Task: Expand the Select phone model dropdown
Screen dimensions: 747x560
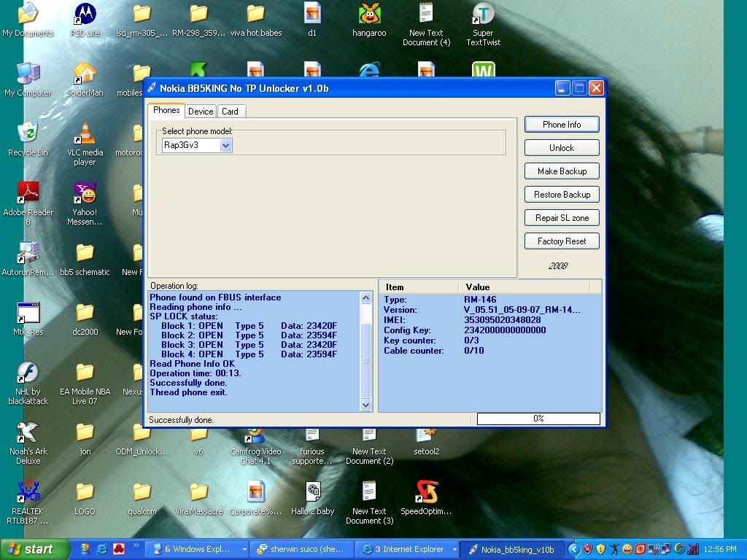Action: click(226, 145)
